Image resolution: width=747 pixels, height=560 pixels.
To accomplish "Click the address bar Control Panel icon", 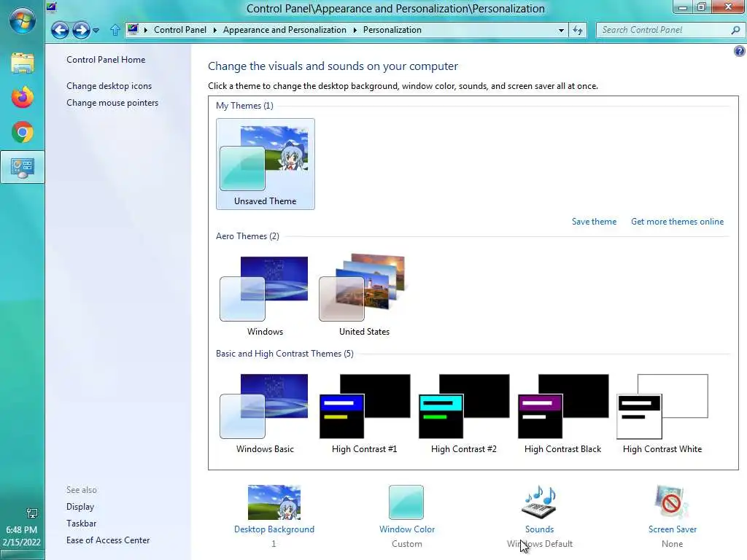I will tap(133, 29).
